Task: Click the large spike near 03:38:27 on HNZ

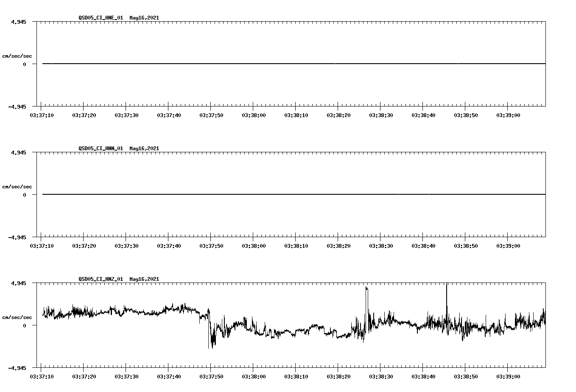Action: 366,293
